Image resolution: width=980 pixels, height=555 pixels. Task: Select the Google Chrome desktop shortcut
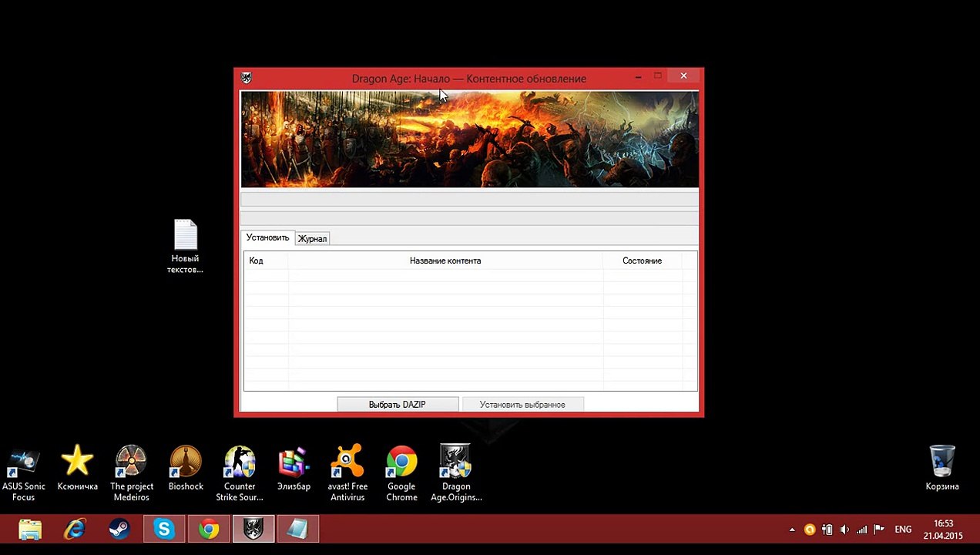pyautogui.click(x=401, y=473)
